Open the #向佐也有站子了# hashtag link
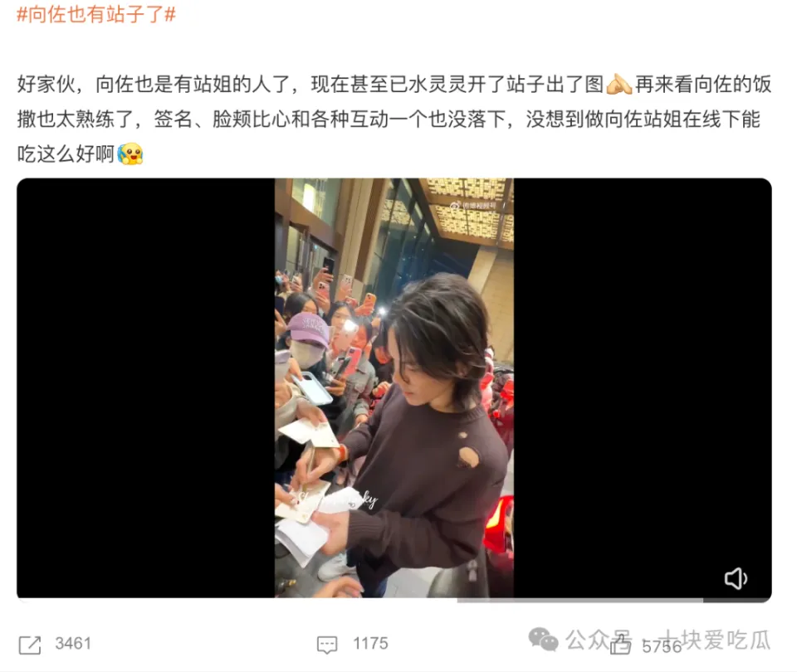The width and height of the screenshot is (797, 672). [96, 14]
